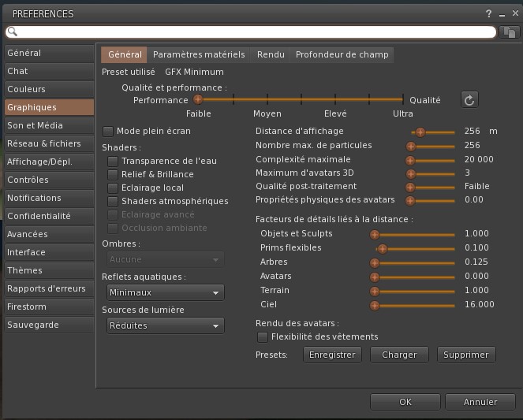Click the Supprimer preset button

tap(466, 355)
